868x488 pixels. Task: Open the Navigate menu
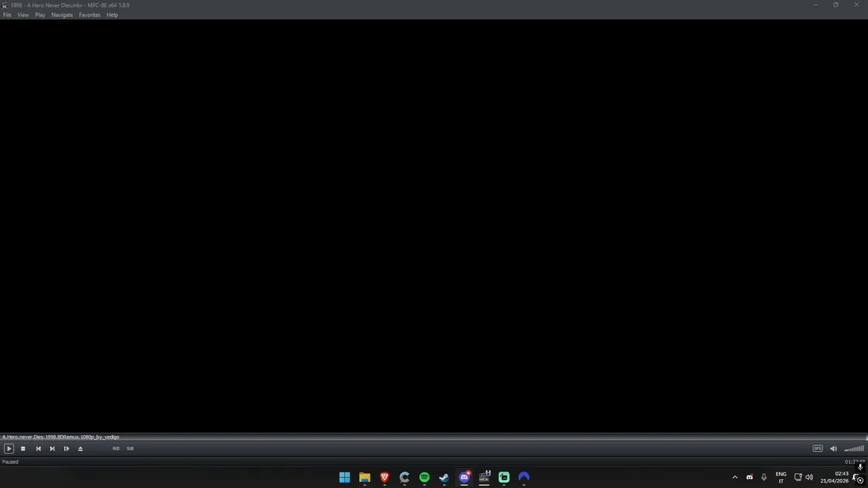(x=62, y=15)
